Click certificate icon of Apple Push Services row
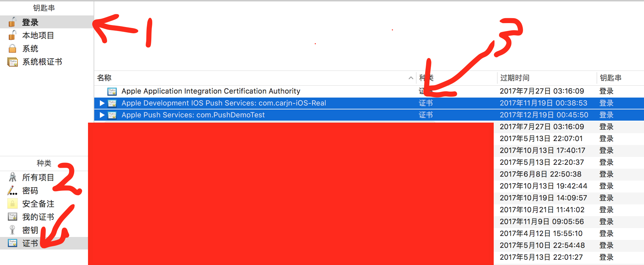 112,115
